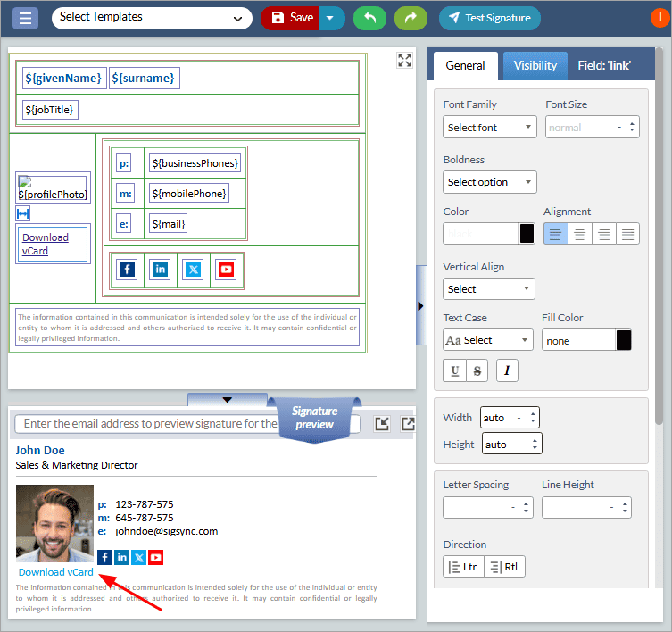This screenshot has width=672, height=632.
Task: Switch to the Visibility tab
Action: [x=535, y=65]
